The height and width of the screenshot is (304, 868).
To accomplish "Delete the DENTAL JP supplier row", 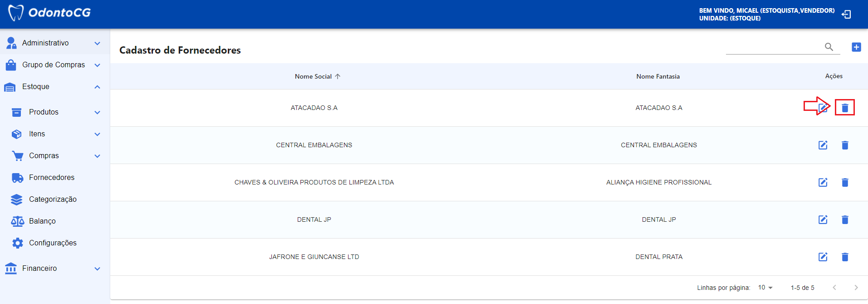I will (x=844, y=219).
